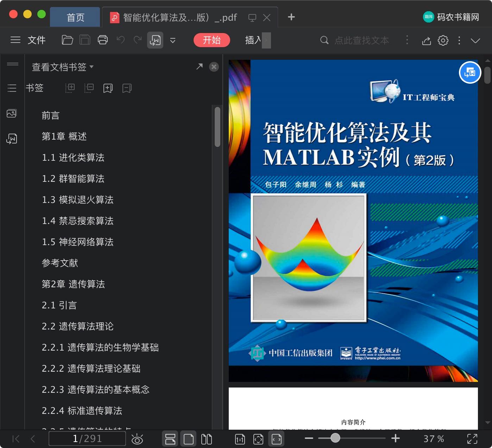Image resolution: width=492 pixels, height=448 pixels.
Task: Open bookmark 第1章 概述
Action: [64, 136]
